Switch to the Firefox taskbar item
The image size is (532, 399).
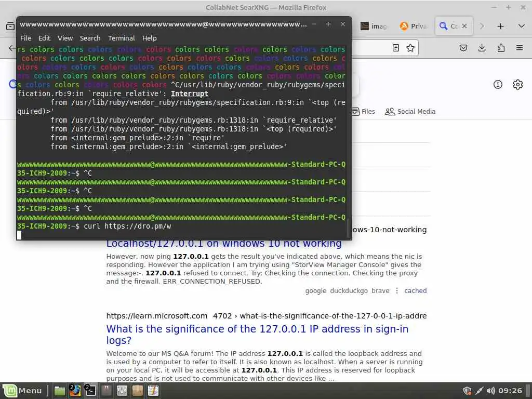(x=75, y=391)
